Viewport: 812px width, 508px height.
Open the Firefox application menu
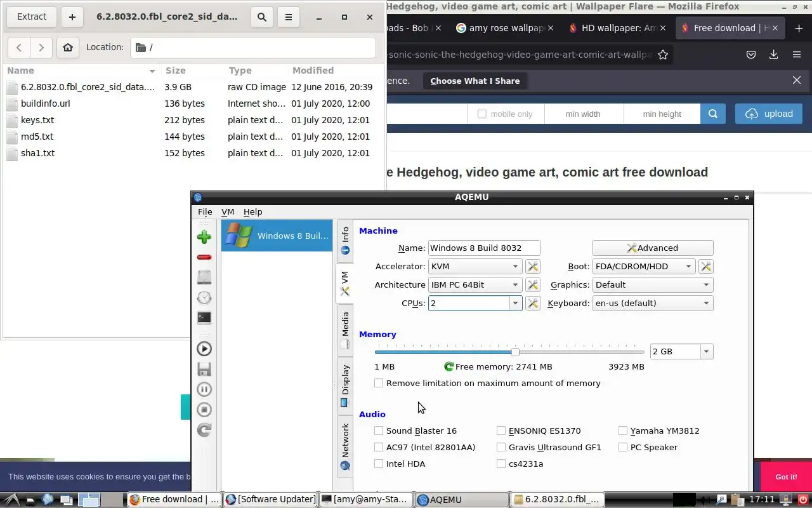797,55
